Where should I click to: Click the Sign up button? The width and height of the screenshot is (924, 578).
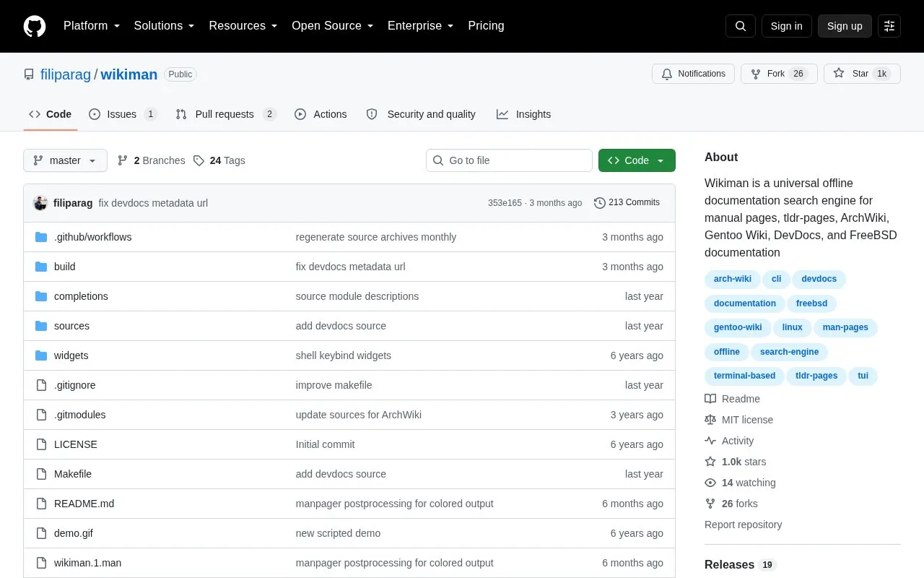[x=845, y=26]
